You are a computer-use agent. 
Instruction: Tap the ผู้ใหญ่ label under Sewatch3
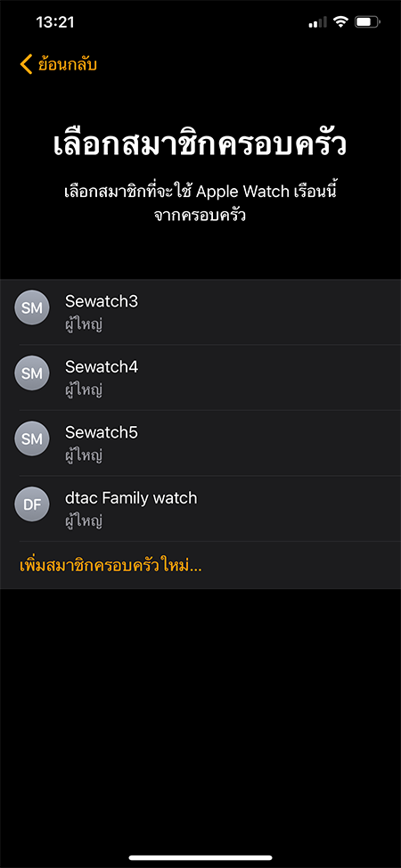[84, 323]
